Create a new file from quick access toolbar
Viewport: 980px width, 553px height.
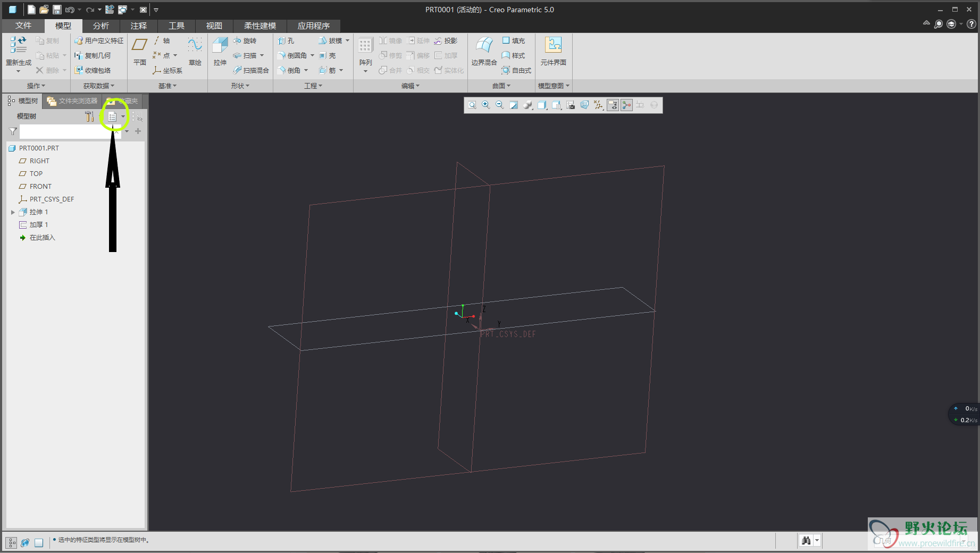(31, 10)
